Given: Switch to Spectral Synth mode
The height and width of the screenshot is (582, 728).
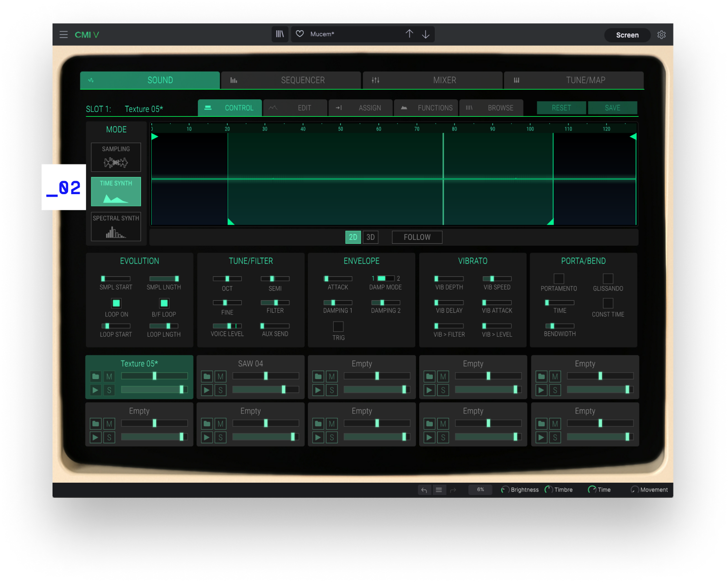Looking at the screenshot, I should pyautogui.click(x=116, y=226).
